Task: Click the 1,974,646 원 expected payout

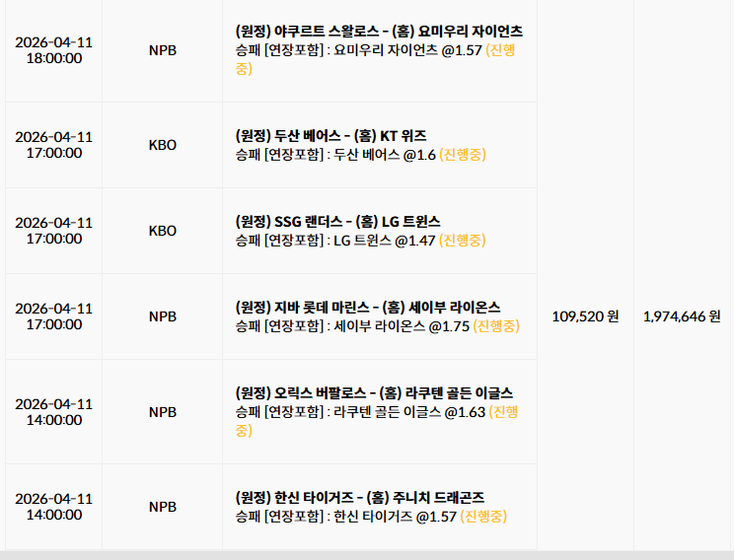Action: coord(682,316)
